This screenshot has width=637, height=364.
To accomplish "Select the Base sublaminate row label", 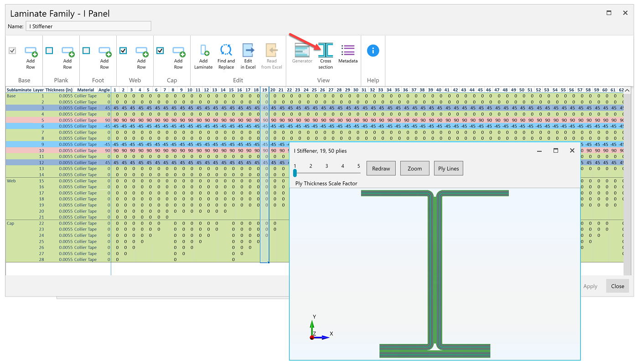I will [11, 96].
